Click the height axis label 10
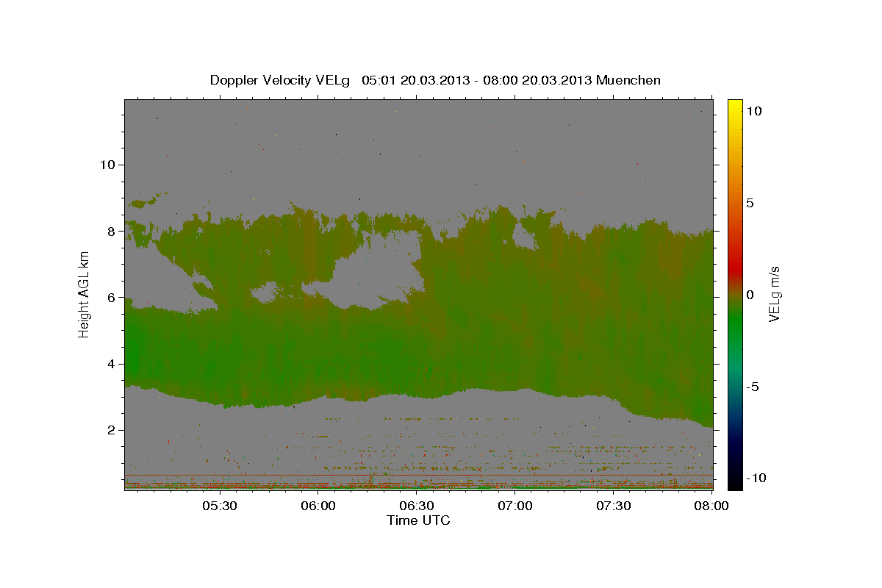This screenshot has height=588, width=882. 107,165
